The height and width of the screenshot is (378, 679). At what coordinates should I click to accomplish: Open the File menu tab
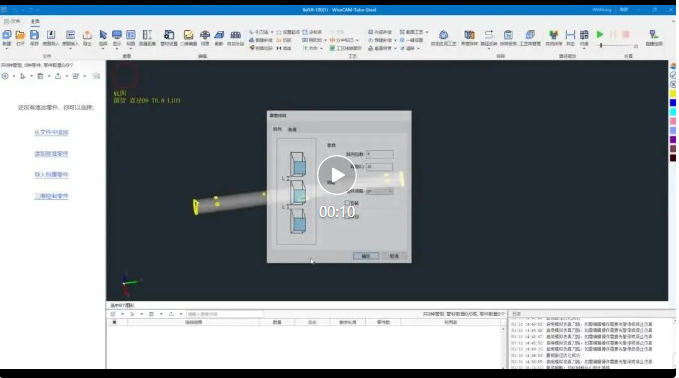click(13, 21)
